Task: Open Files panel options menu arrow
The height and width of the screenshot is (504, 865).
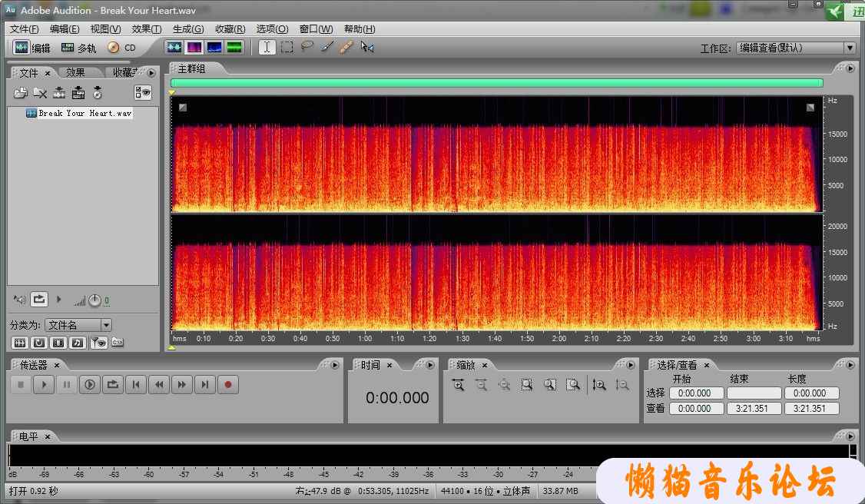Action: 151,73
